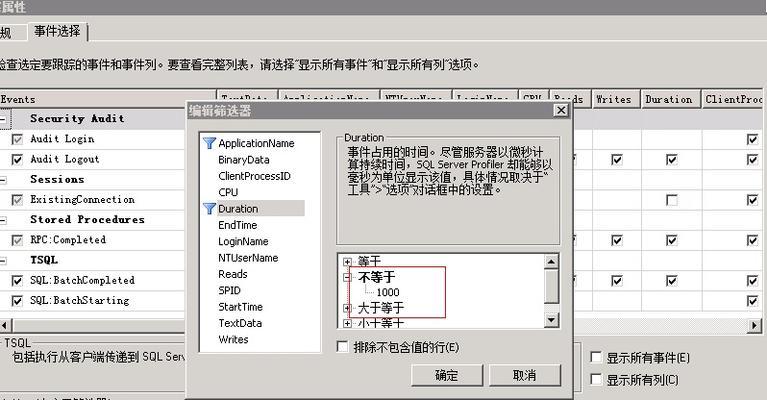This screenshot has width=767, height=400.
Task: Toggle Duration checkbox for Audit Logout row
Action: [672, 160]
